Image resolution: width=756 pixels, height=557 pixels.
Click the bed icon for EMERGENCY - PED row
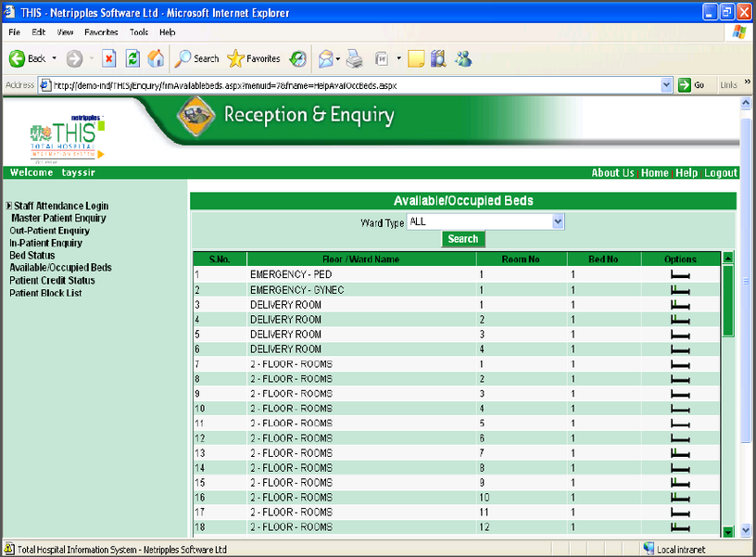[x=680, y=275]
